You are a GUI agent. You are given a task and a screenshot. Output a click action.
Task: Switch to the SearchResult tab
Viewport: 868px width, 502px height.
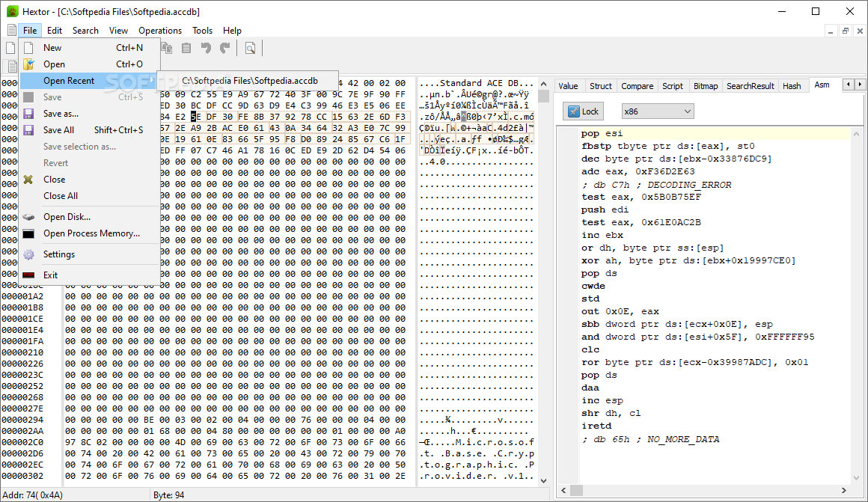click(x=750, y=86)
